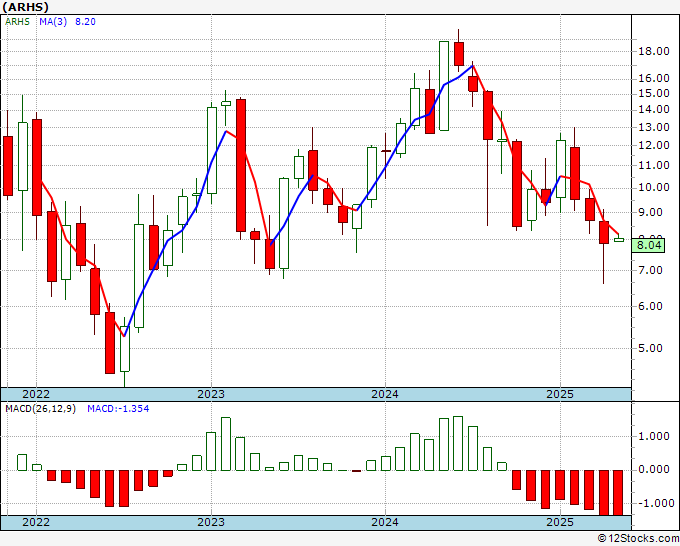Click 2023 on the MACD timeline

(211, 523)
